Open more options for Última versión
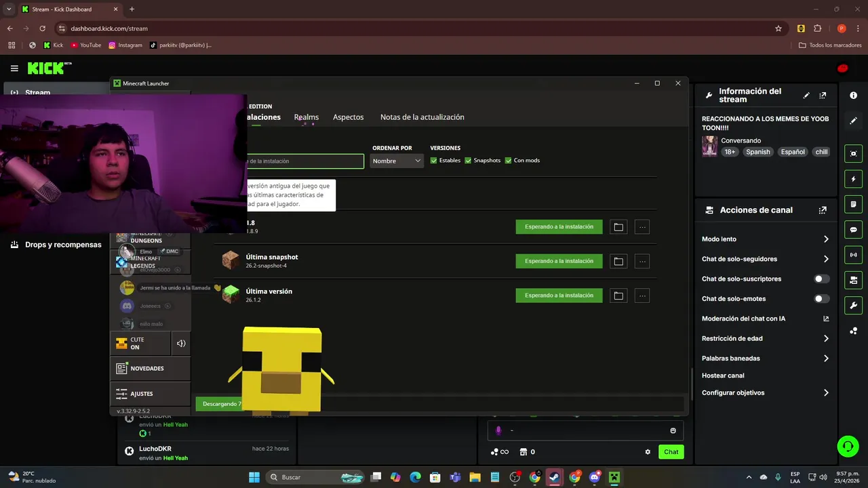This screenshot has height=488, width=868. click(642, 296)
